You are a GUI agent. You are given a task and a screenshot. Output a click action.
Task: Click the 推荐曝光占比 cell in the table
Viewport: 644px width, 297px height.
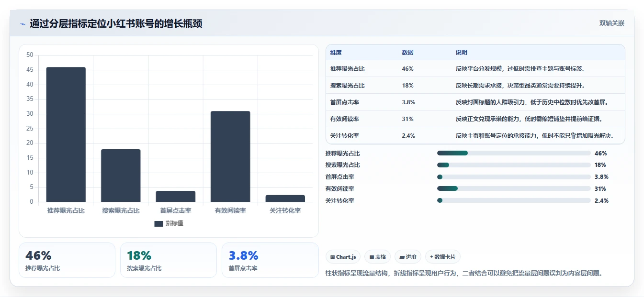click(348, 69)
